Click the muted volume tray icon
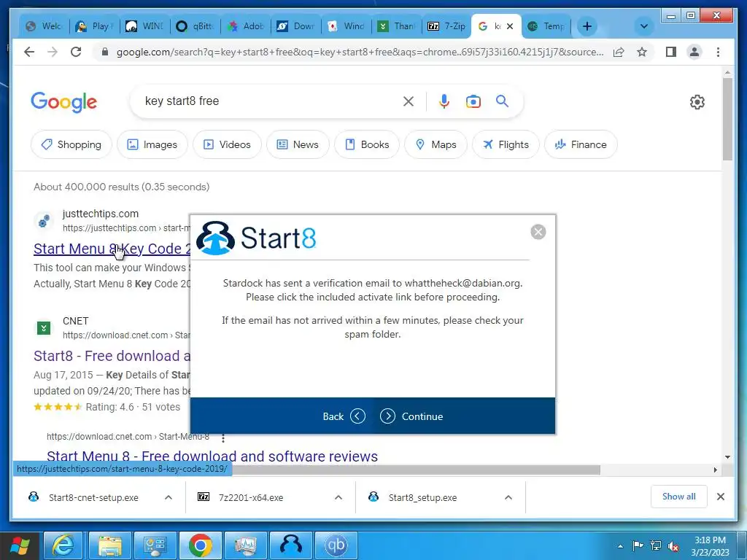Screen dimensions: 747x560 (673, 546)
